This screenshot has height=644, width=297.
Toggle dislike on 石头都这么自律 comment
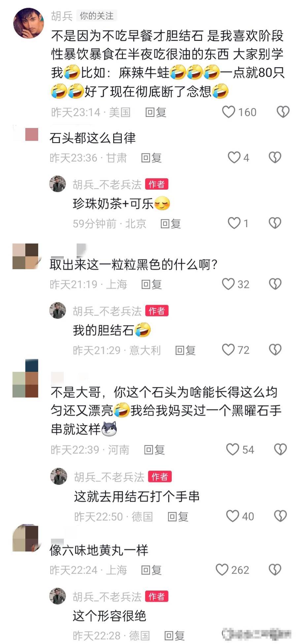pos(275,157)
